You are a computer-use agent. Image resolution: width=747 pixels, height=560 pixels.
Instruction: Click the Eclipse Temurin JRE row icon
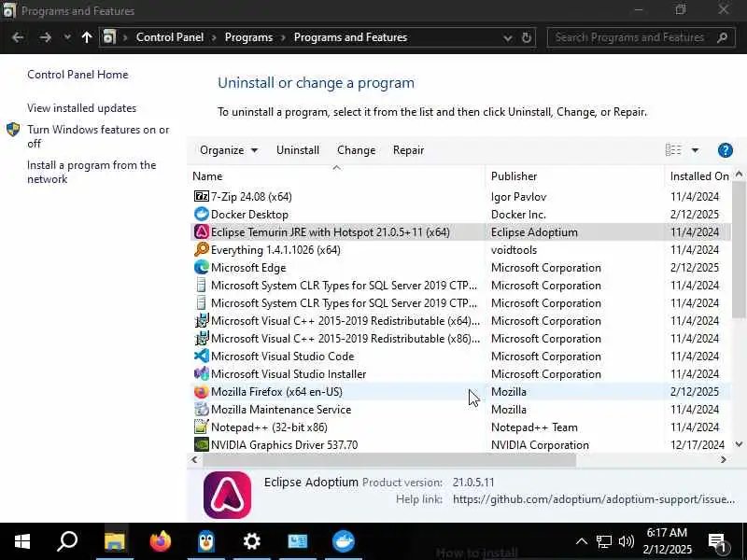coord(202,231)
